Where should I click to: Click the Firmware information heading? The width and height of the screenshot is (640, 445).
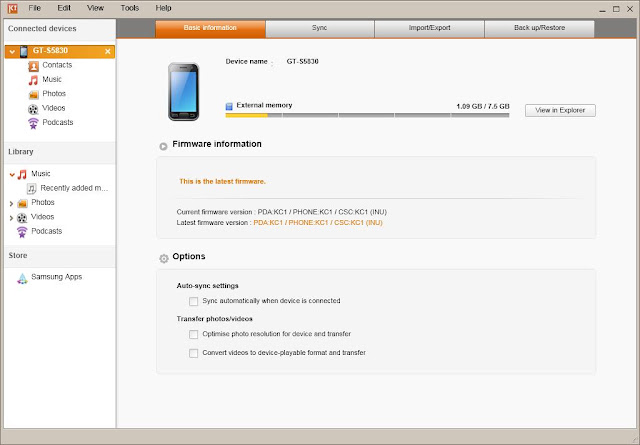(217, 144)
